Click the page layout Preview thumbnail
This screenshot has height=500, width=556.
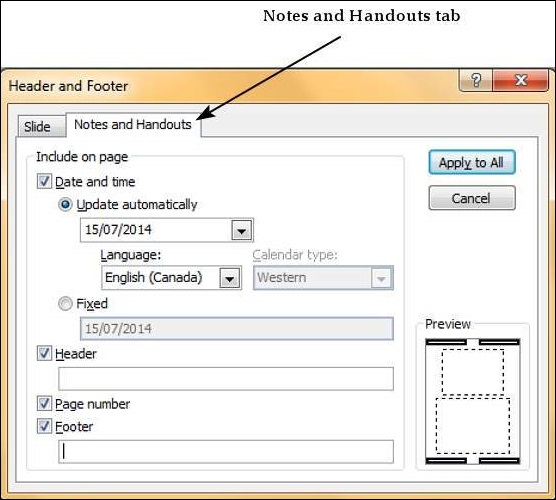pyautogui.click(x=473, y=401)
